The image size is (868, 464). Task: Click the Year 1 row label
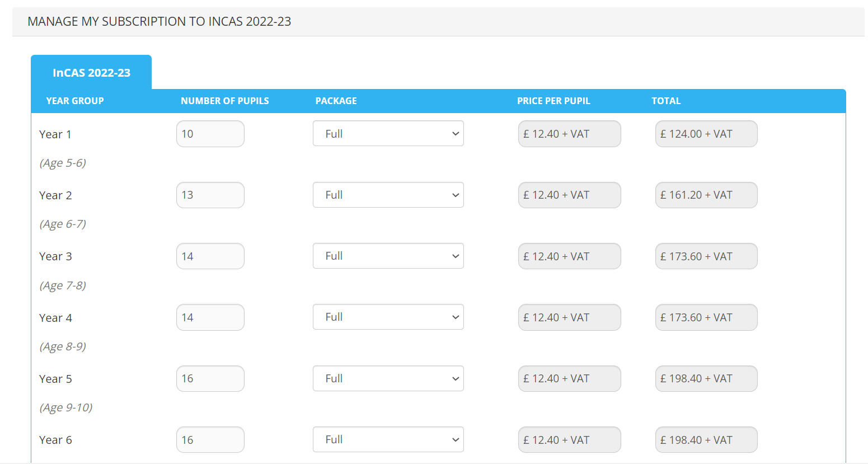[55, 134]
